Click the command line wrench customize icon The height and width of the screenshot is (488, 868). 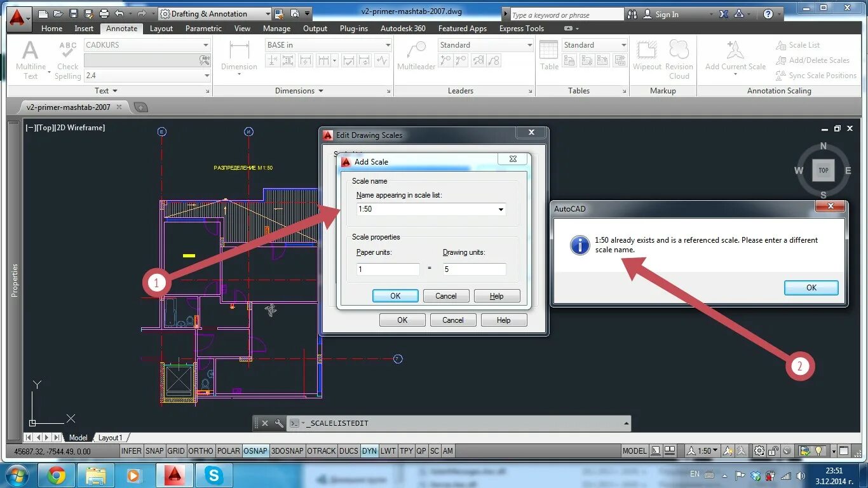click(x=278, y=423)
